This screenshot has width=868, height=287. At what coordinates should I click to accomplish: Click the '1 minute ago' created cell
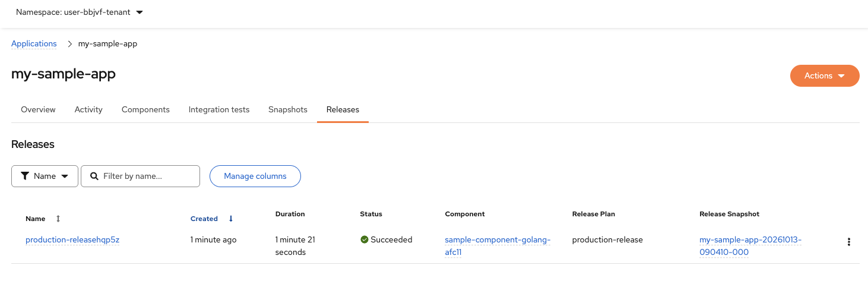pyautogui.click(x=213, y=240)
